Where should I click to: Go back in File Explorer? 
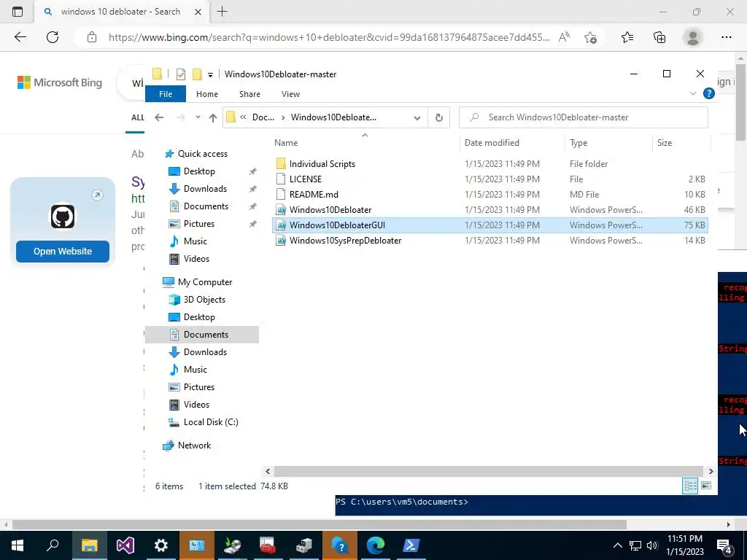[x=159, y=117]
